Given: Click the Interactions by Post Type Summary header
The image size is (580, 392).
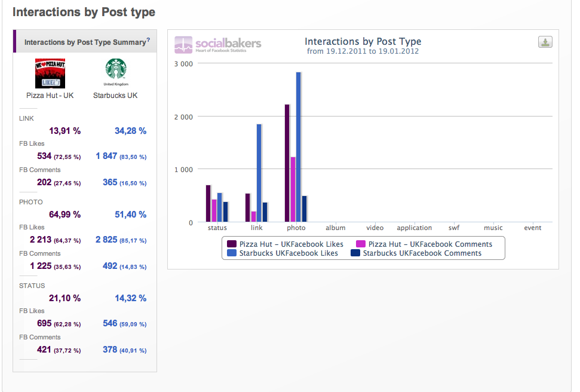Looking at the screenshot, I should pyautogui.click(x=85, y=42).
